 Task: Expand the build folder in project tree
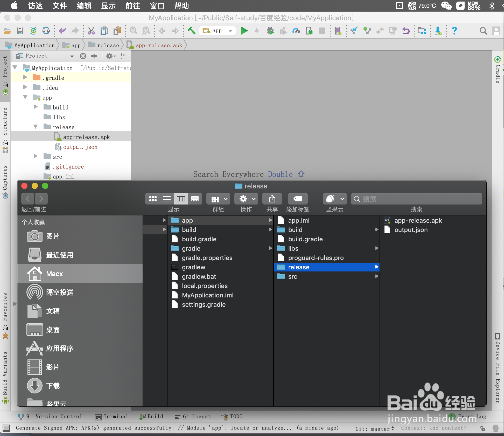pos(36,107)
